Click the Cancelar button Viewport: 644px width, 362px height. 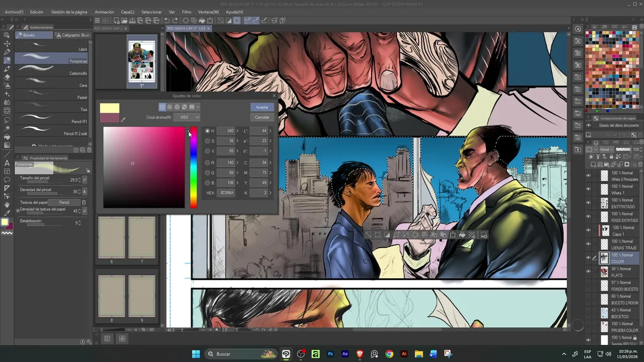(262, 117)
